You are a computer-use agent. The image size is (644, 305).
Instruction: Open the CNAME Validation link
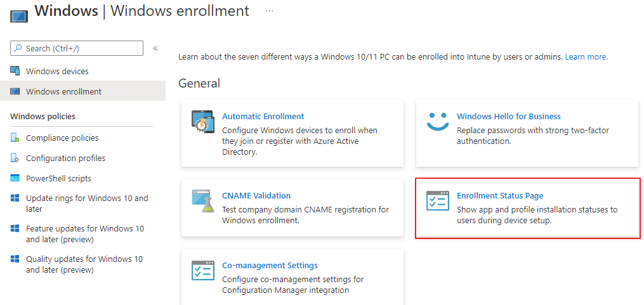[256, 195]
